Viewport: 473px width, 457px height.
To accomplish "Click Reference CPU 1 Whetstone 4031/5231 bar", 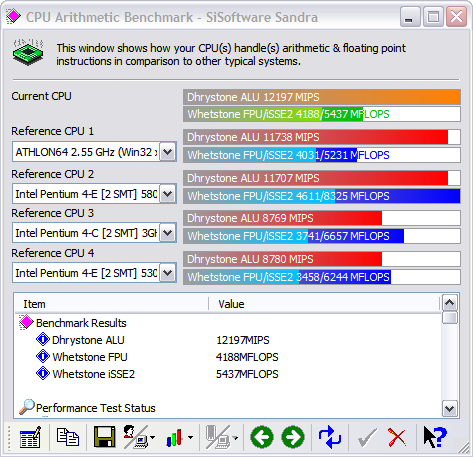I will pos(322,155).
